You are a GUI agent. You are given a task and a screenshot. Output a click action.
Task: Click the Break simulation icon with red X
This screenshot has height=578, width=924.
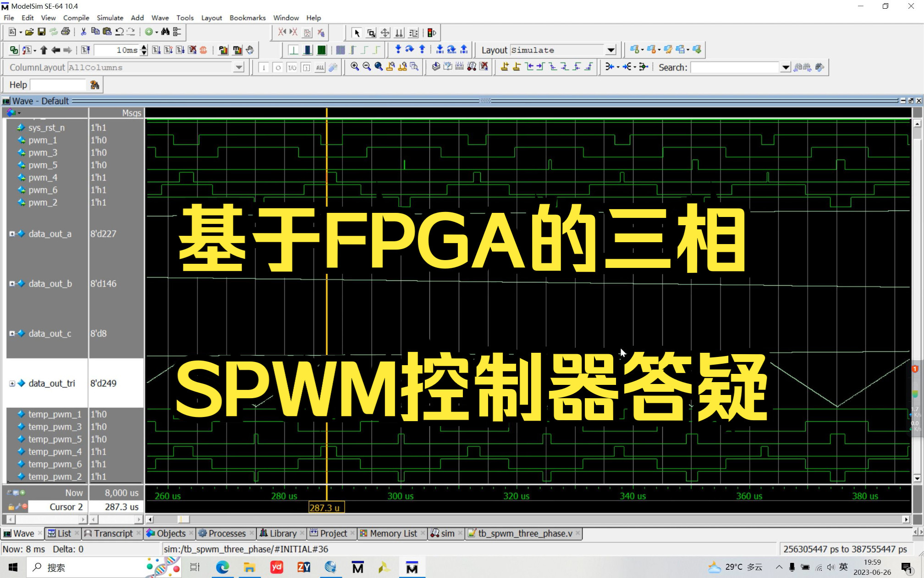pos(192,50)
